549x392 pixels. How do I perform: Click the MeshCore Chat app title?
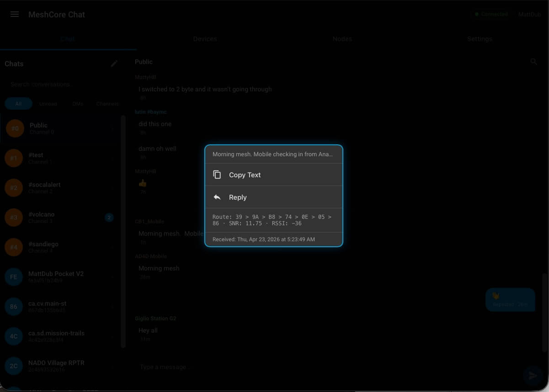(x=57, y=15)
